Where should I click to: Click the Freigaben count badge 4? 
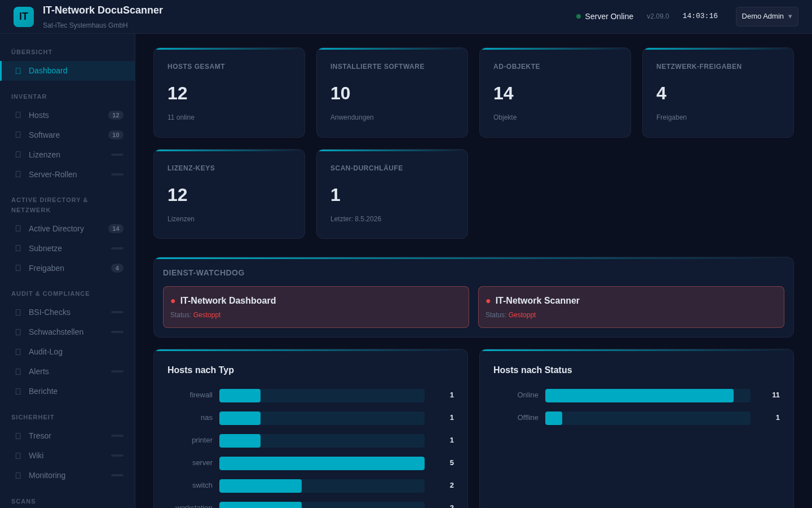(x=117, y=268)
